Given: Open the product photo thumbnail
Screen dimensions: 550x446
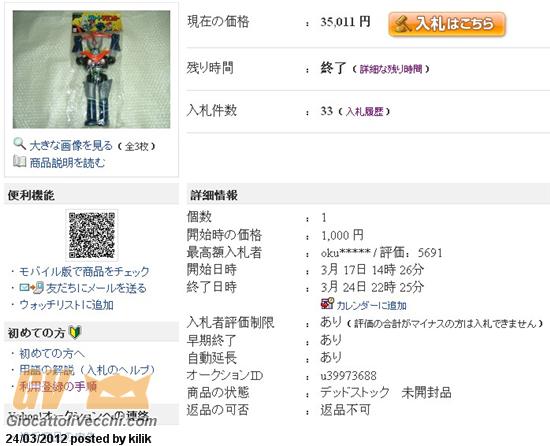Looking at the screenshot, I should 92,69.
